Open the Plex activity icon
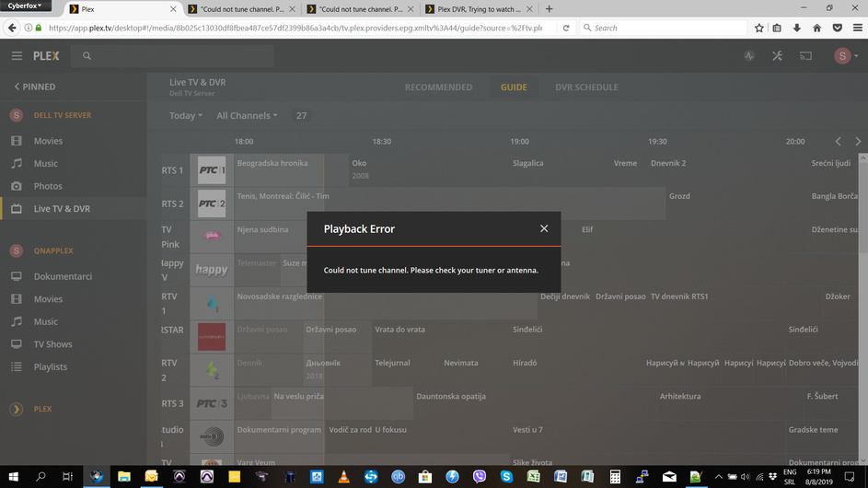 [x=749, y=56]
